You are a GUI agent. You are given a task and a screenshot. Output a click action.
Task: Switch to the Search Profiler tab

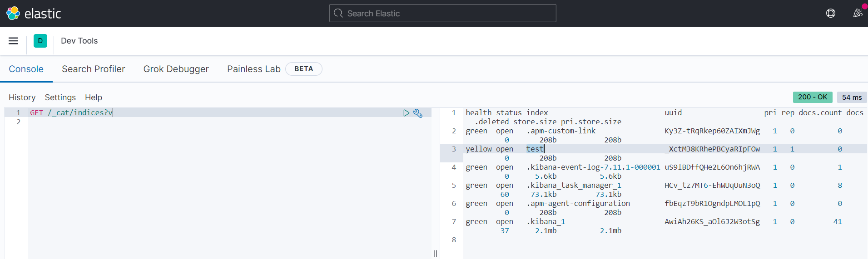coord(94,69)
